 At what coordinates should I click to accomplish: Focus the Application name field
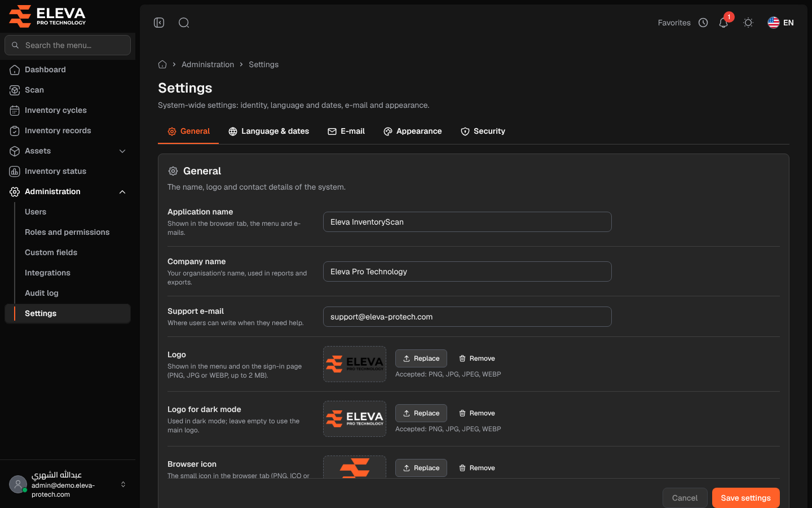point(467,222)
